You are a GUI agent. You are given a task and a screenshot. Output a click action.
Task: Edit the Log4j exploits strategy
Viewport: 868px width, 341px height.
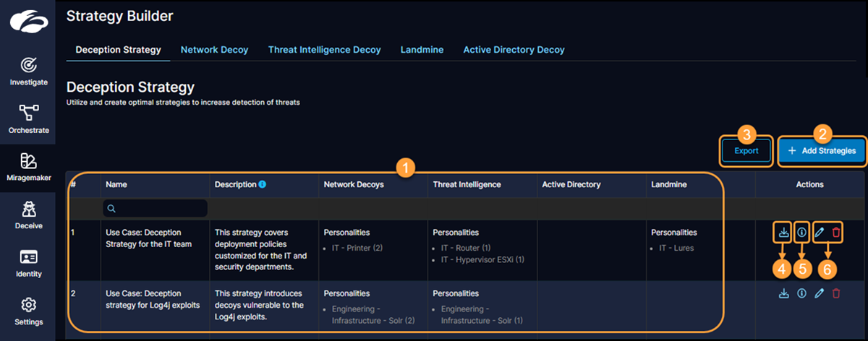[x=819, y=293]
